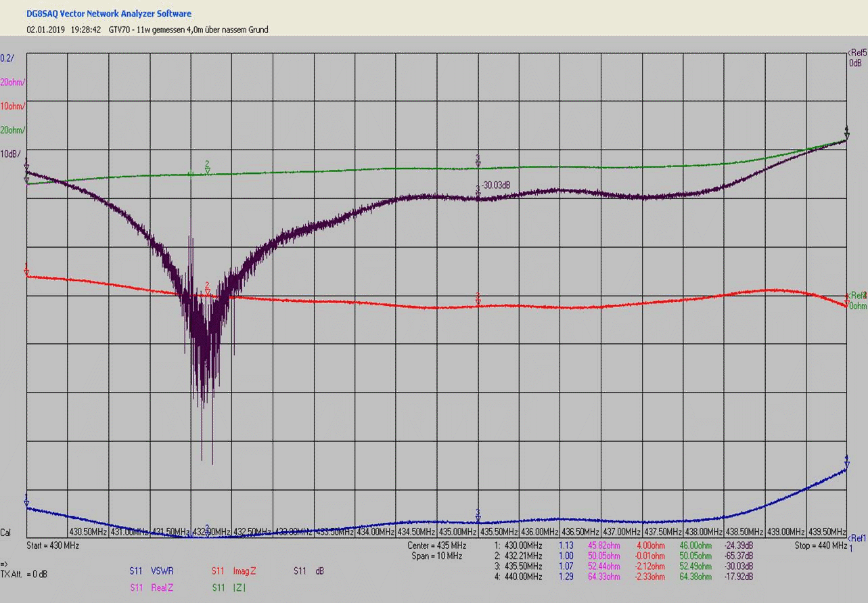This screenshot has width=868, height=603.
Task: Select marker 2 on the green |Z| trace
Action: 208,171
